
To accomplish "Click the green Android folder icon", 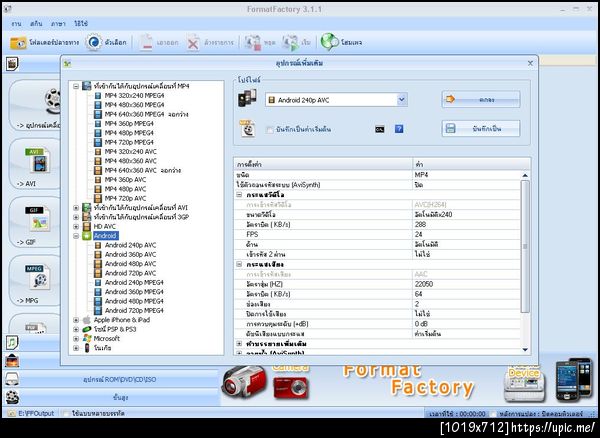I will coord(87,236).
